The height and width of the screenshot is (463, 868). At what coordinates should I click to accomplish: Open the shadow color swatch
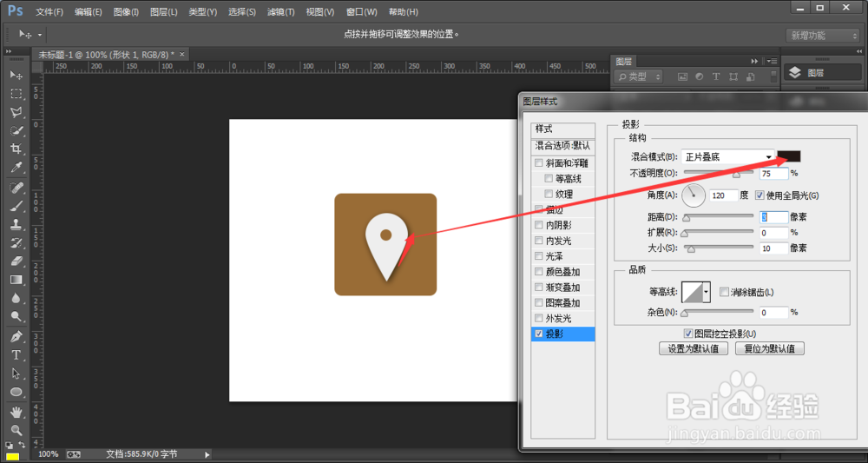(x=789, y=156)
